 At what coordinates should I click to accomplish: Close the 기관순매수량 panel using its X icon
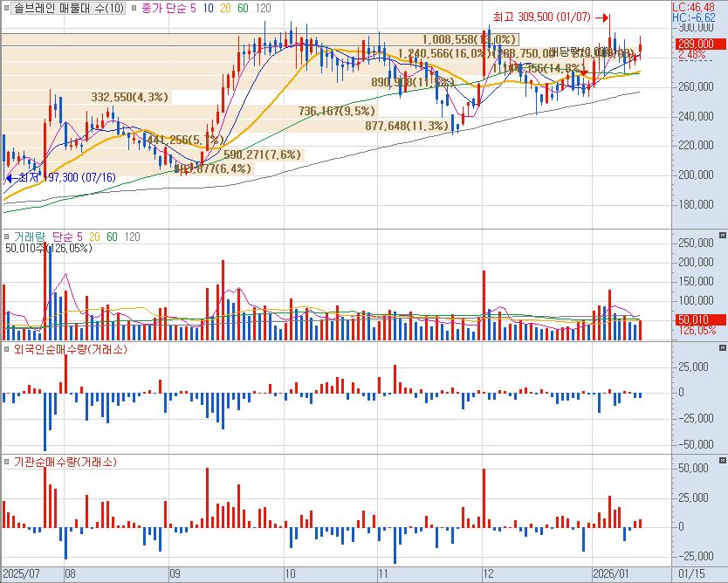pos(722,461)
